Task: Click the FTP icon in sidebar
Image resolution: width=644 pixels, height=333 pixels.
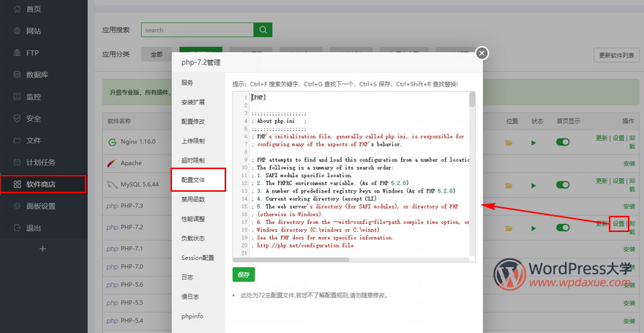Action: [x=17, y=53]
